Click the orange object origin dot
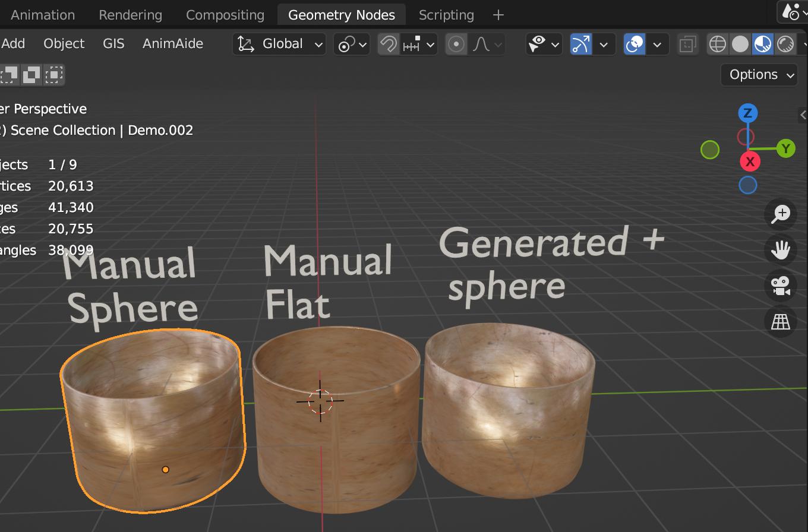Screen dimensions: 808x532 click(166, 470)
